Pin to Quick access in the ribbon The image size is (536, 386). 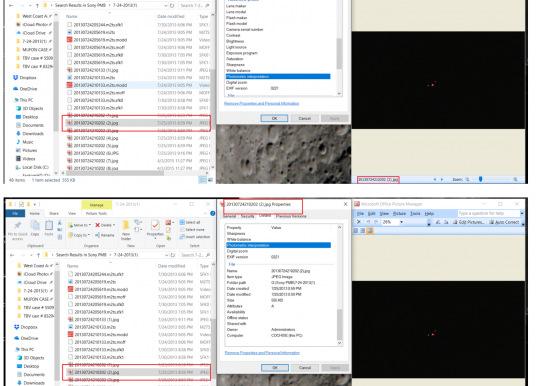17,230
